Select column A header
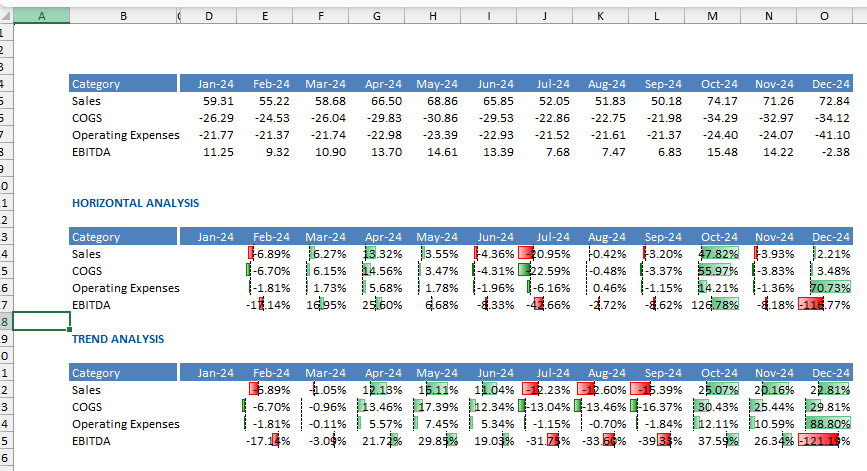 click(41, 16)
